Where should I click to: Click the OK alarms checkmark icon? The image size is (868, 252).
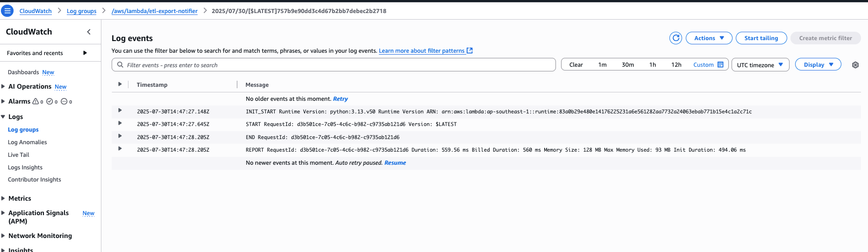[x=50, y=101]
